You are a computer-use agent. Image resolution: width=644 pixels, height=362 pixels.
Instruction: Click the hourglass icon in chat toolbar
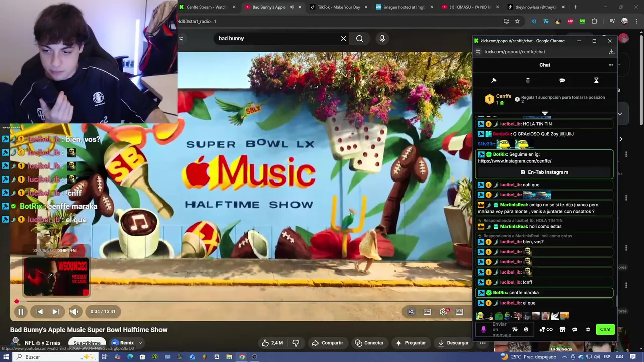596,80
